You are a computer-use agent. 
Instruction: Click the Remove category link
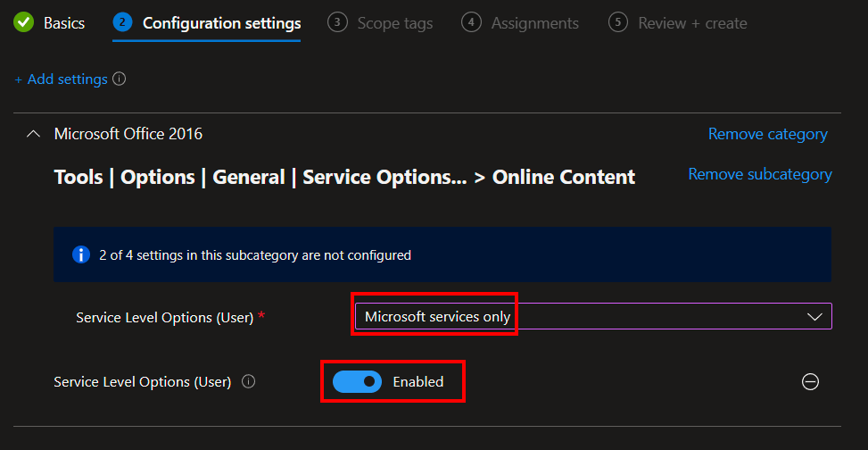[767, 134]
